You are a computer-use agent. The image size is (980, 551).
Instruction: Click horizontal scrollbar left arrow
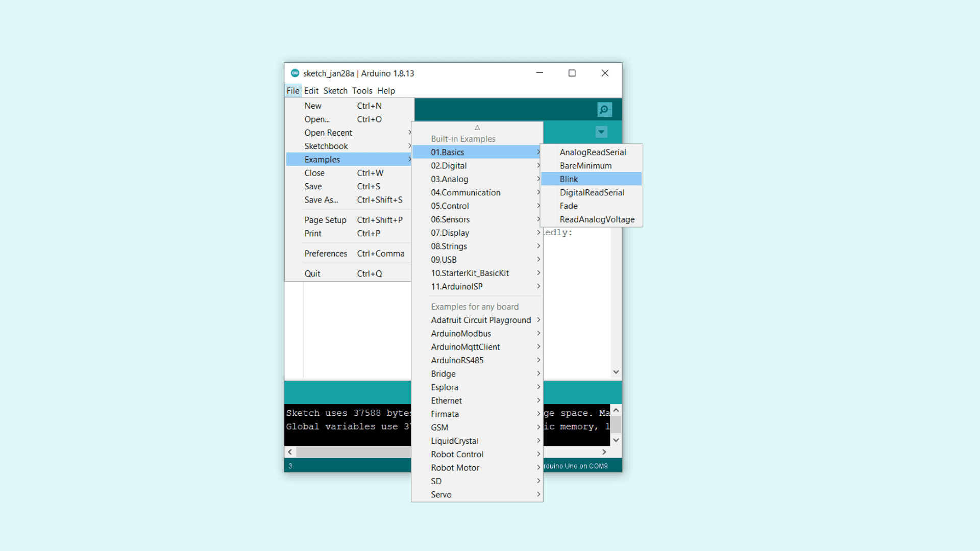coord(290,452)
